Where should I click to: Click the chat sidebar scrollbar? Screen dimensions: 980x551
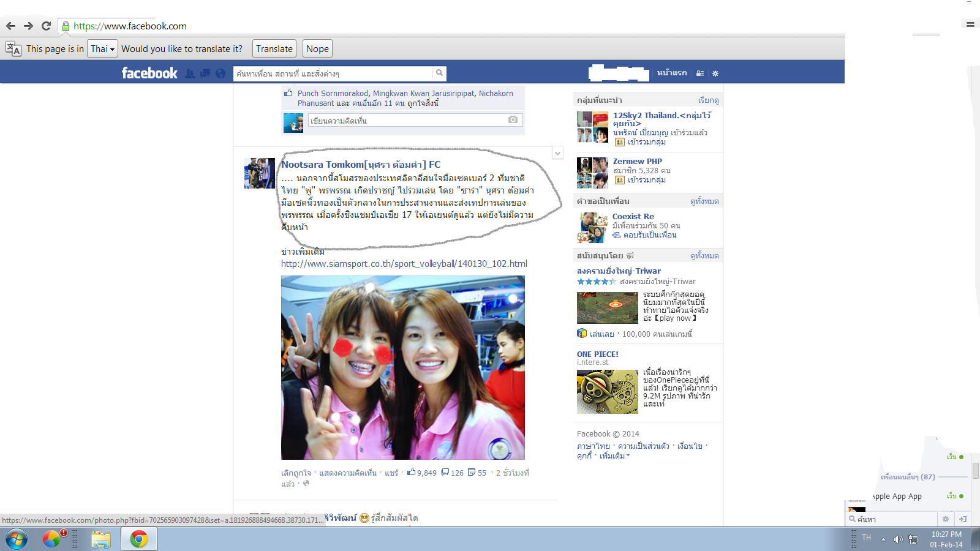click(x=976, y=471)
